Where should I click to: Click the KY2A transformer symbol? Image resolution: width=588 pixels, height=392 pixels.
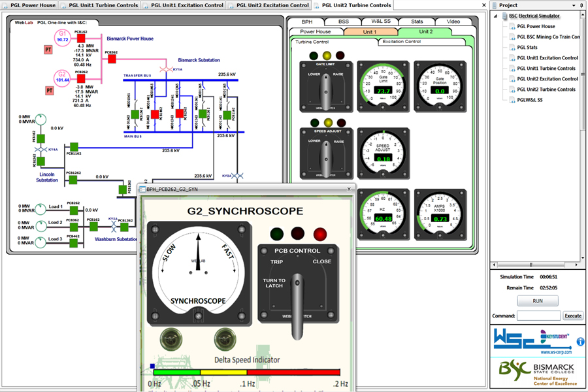(x=237, y=176)
